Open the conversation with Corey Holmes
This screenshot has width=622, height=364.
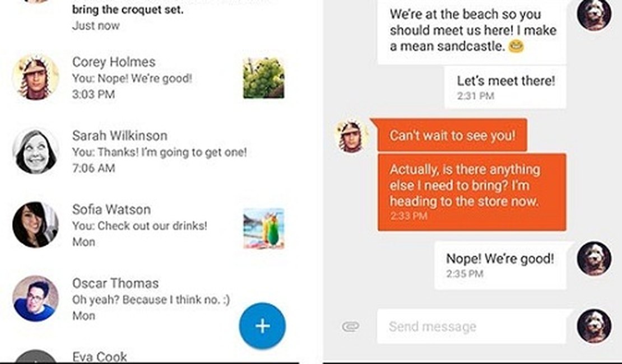pyautogui.click(x=140, y=77)
